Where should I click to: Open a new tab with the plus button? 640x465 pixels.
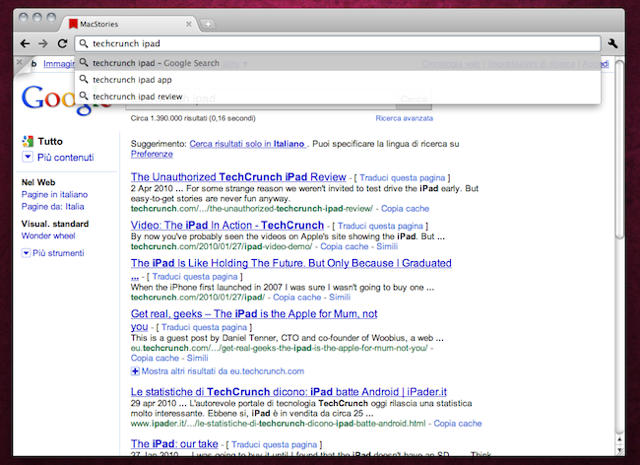coord(207,22)
